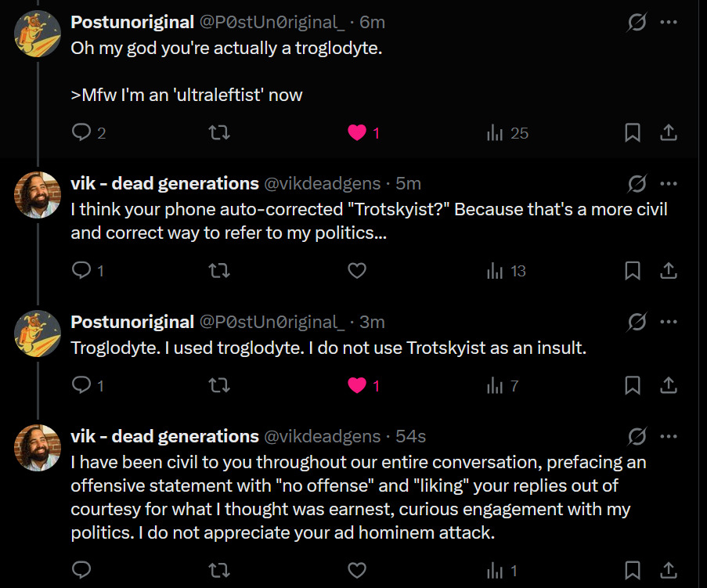Open more options on first tweet
This screenshot has width=707, height=588.
click(668, 23)
